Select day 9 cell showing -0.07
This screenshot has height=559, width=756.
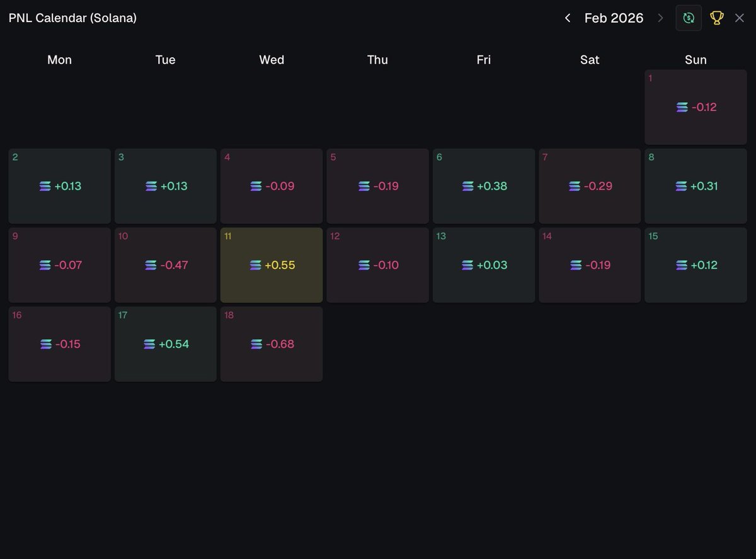point(60,265)
